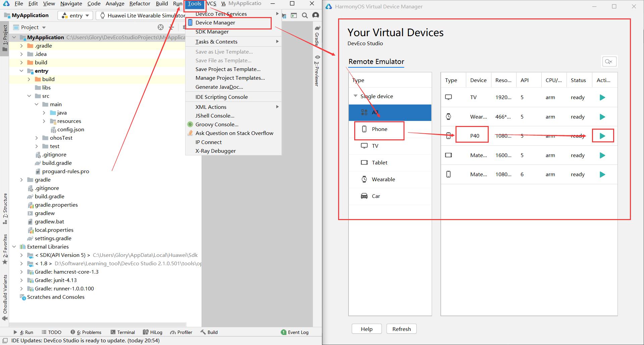The image size is (644, 345).
Task: Select settings.gradle file
Action: (49, 238)
